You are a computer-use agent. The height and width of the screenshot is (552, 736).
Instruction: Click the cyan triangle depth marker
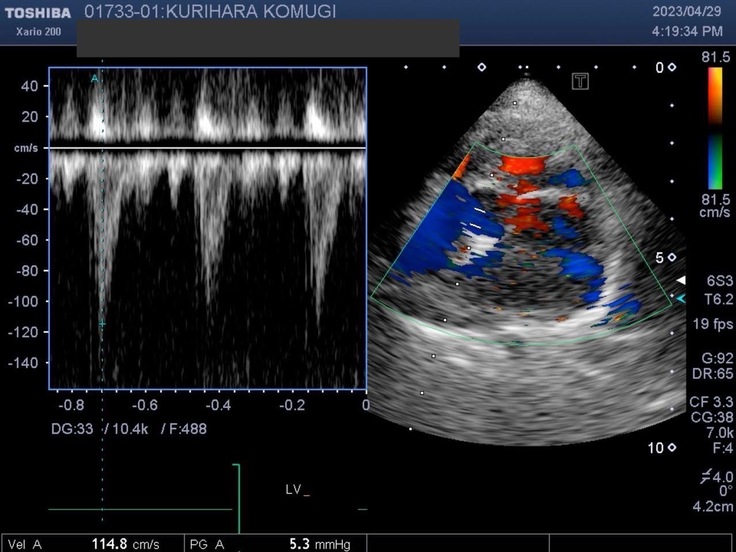[681, 299]
